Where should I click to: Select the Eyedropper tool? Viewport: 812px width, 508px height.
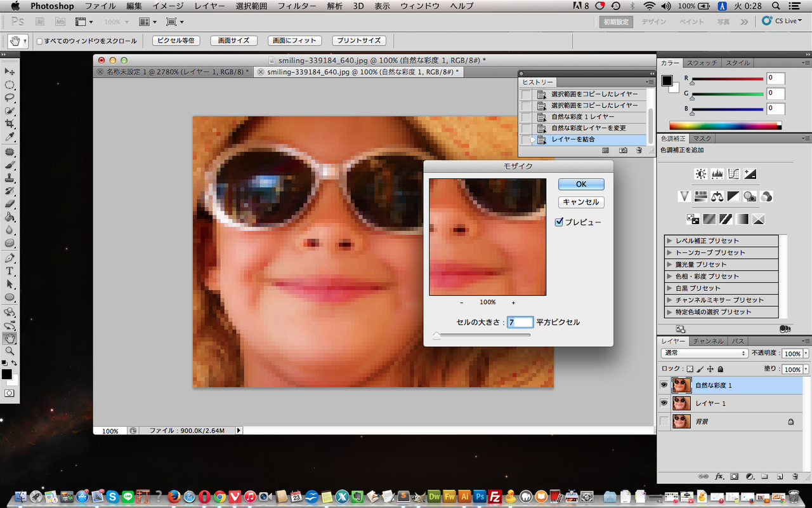10,137
